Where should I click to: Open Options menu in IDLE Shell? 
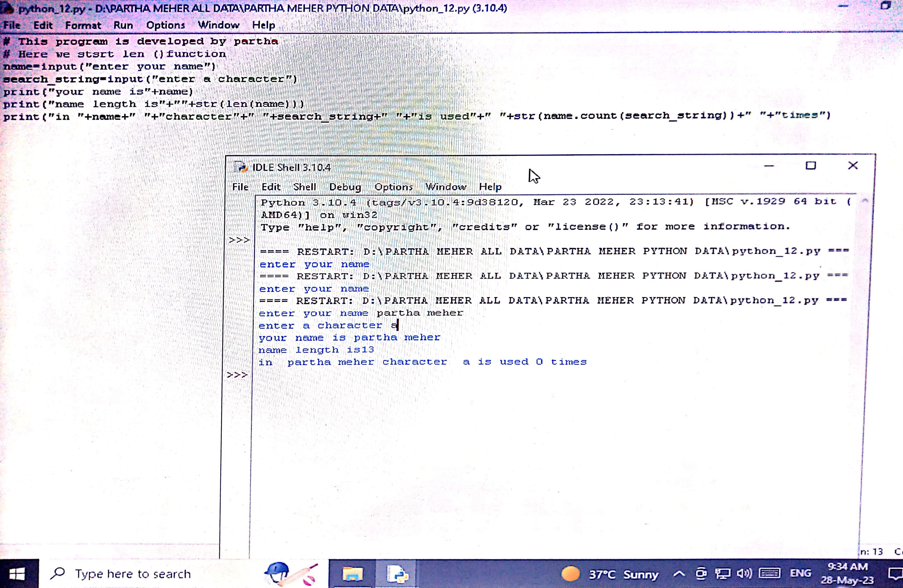click(x=393, y=187)
